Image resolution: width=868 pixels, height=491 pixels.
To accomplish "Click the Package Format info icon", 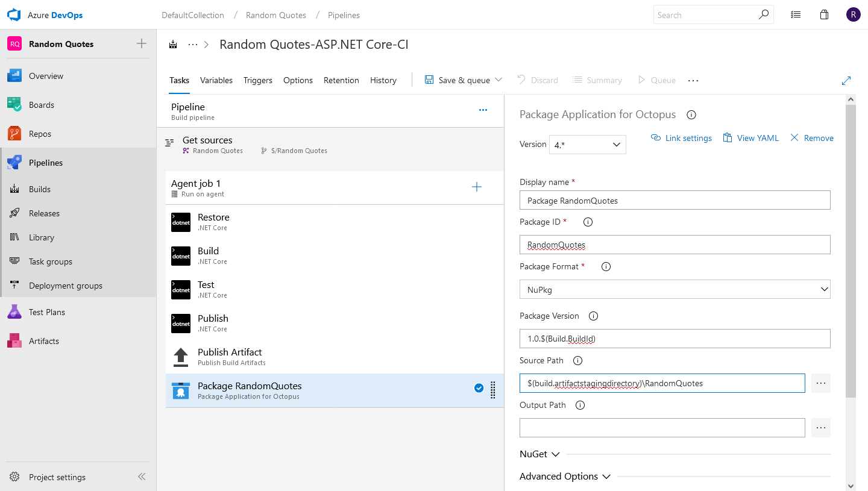I will [606, 266].
